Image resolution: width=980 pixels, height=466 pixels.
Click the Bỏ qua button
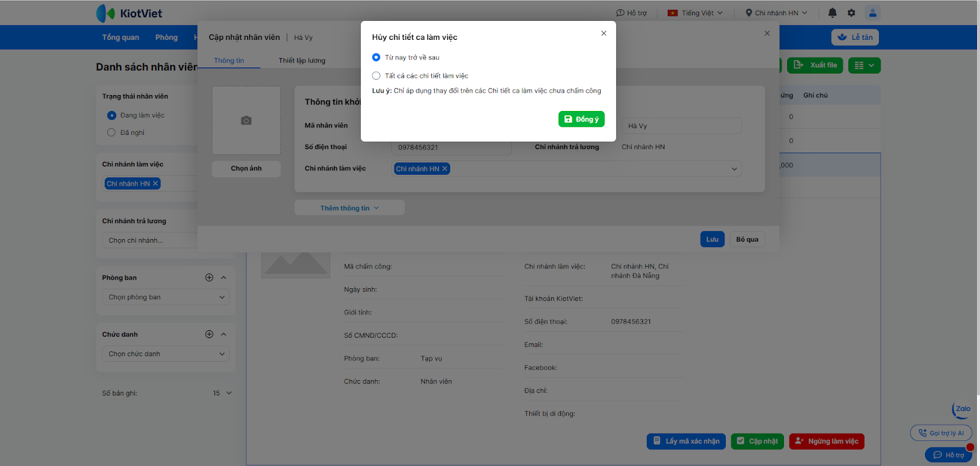(x=747, y=239)
